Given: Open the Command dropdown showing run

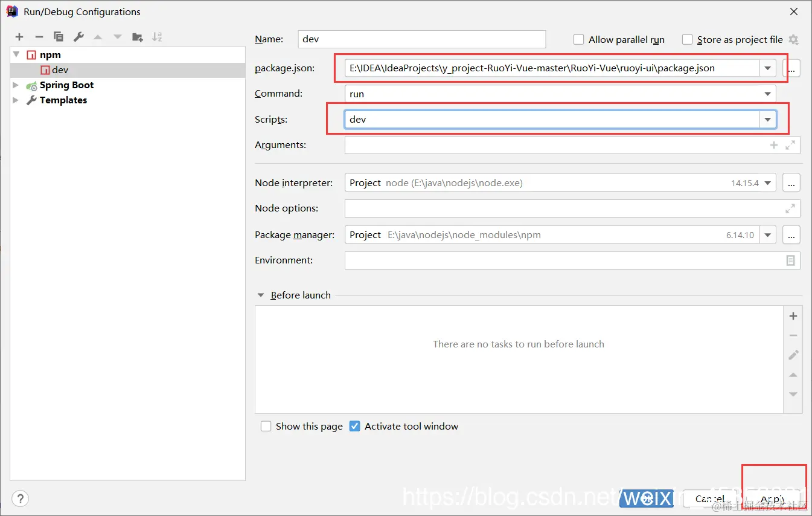Looking at the screenshot, I should pyautogui.click(x=767, y=94).
